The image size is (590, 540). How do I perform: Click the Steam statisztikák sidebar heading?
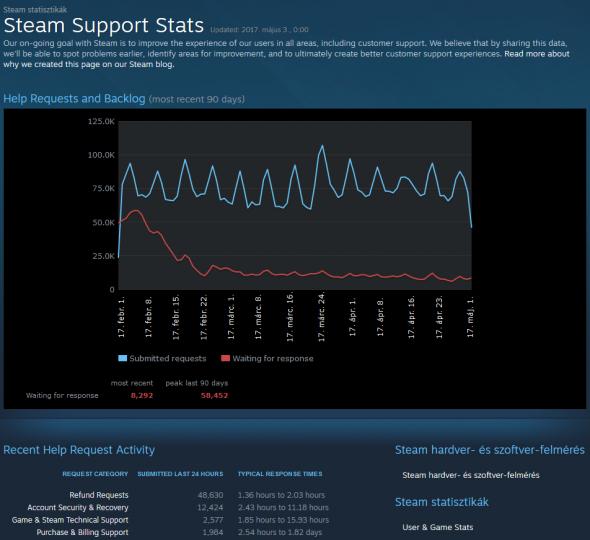(x=441, y=502)
